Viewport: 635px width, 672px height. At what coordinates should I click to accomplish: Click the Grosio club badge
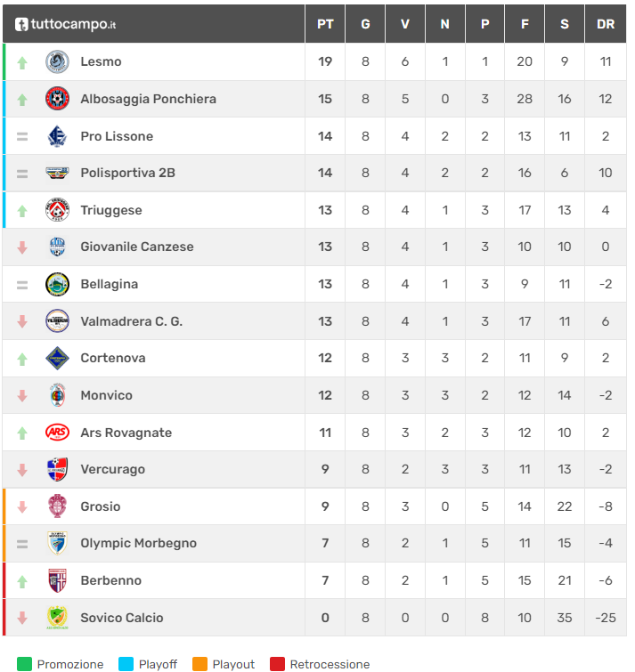coord(57,506)
